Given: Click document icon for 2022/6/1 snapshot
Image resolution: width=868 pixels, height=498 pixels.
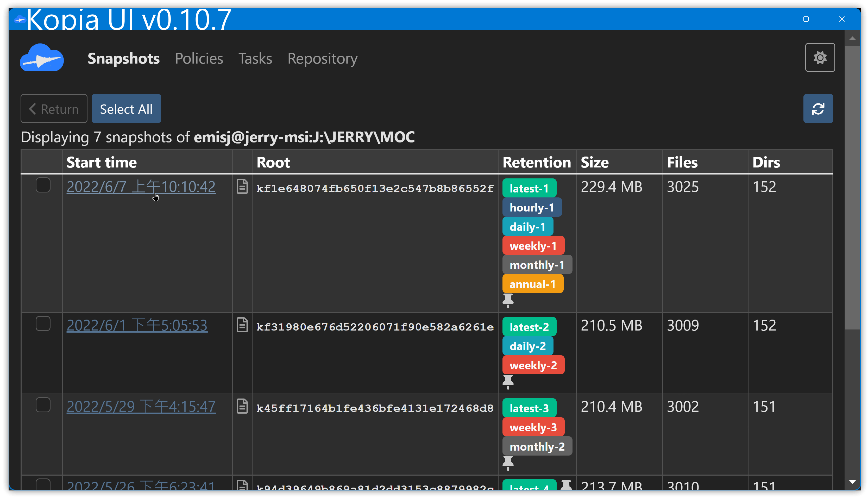Looking at the screenshot, I should [242, 325].
